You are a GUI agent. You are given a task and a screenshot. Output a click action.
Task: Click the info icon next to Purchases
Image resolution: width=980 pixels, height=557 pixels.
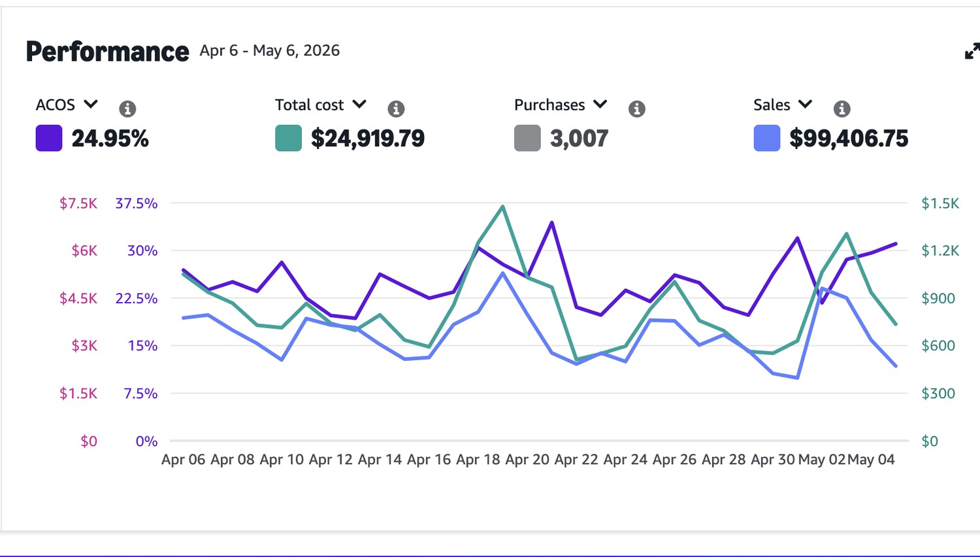click(x=637, y=109)
